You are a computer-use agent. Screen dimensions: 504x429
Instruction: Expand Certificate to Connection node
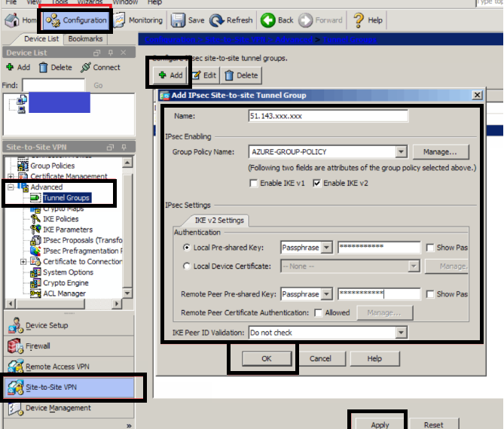pyautogui.click(x=23, y=262)
